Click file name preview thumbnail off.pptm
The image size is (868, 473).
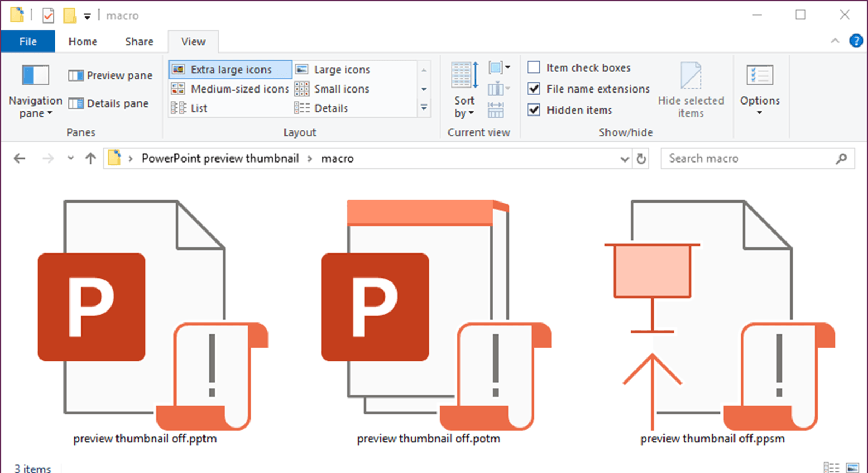click(x=145, y=439)
